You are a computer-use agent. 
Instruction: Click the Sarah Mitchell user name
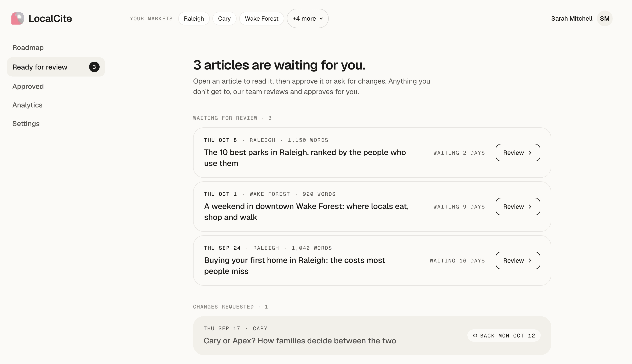point(572,18)
